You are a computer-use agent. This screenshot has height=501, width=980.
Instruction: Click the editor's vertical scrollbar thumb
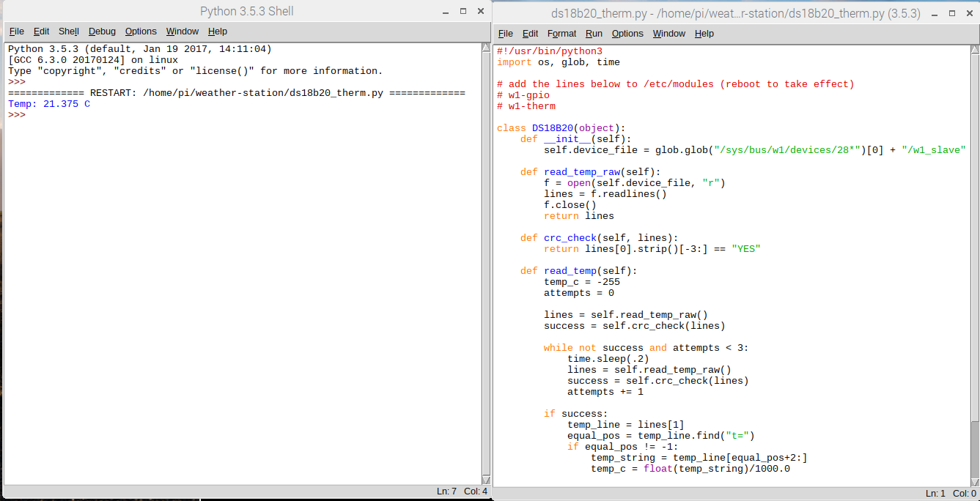tap(975, 238)
